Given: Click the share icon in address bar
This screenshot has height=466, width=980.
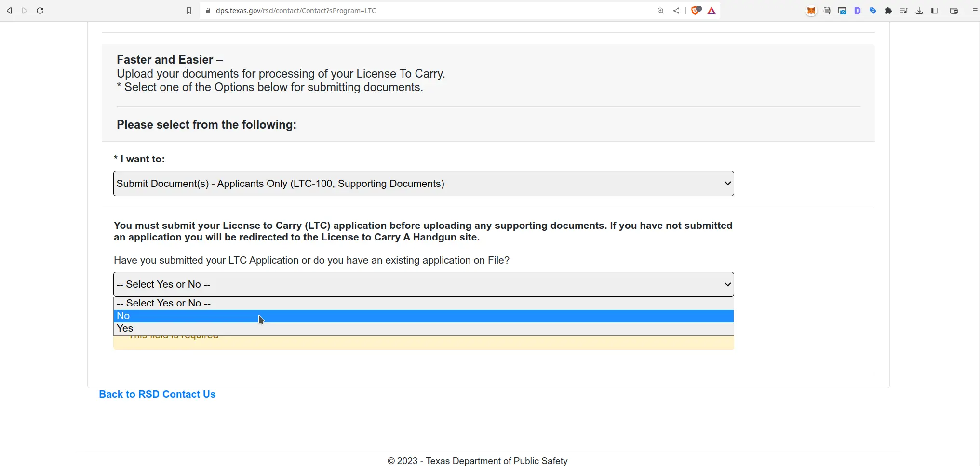Looking at the screenshot, I should pos(676,11).
